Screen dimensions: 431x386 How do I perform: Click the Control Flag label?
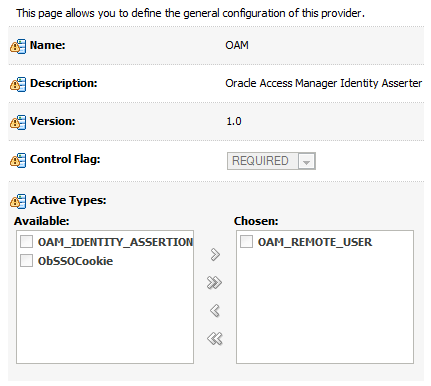pos(65,159)
